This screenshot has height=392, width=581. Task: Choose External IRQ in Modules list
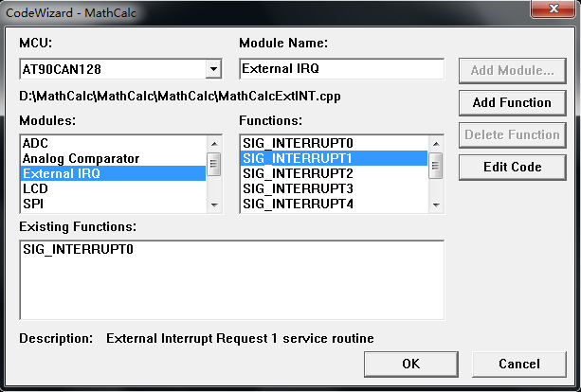coord(62,173)
